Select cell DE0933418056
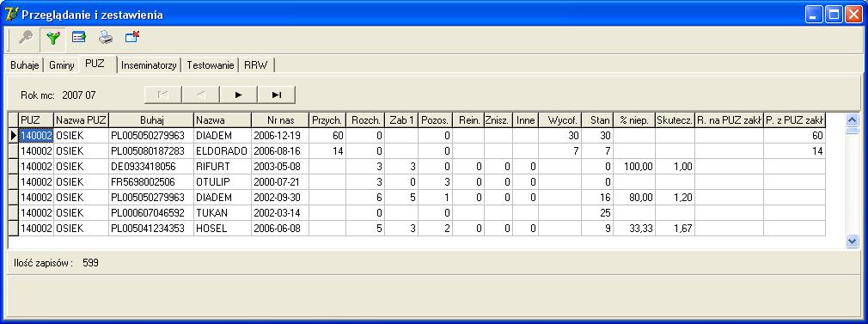 pyautogui.click(x=151, y=166)
